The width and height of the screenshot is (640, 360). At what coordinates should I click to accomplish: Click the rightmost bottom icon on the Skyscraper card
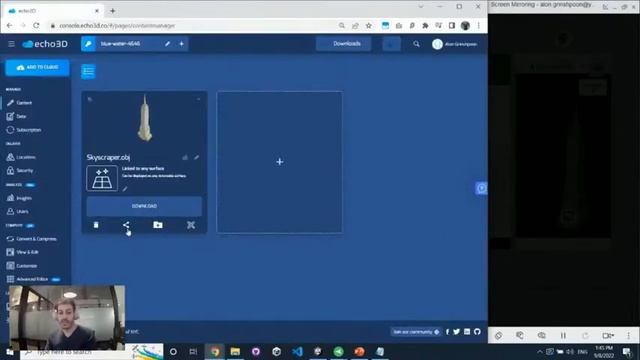(x=191, y=225)
